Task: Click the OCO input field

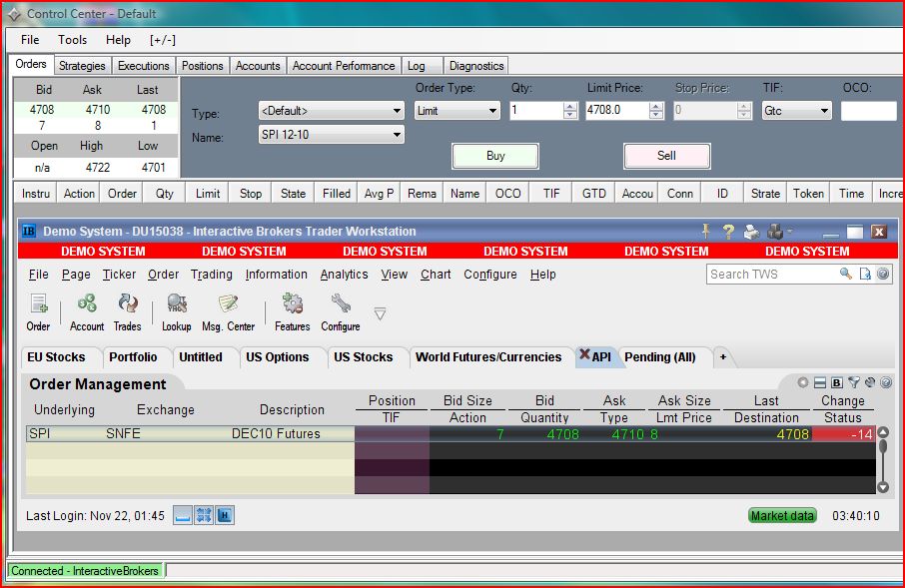Action: click(869, 110)
